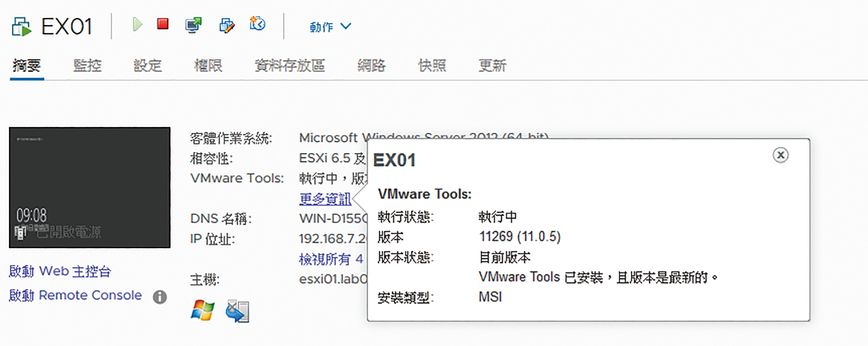Go to the 權限 tab

click(208, 66)
